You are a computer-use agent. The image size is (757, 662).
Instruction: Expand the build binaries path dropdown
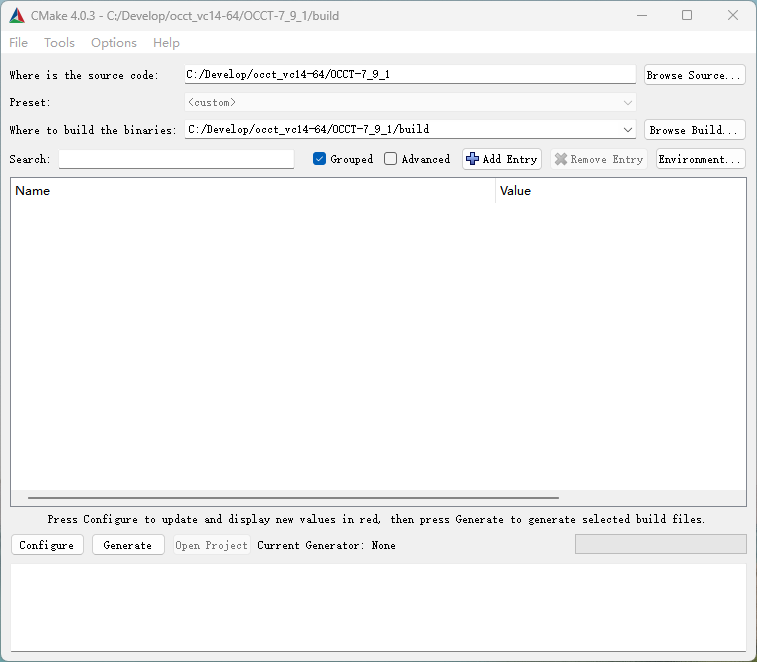[628, 130]
